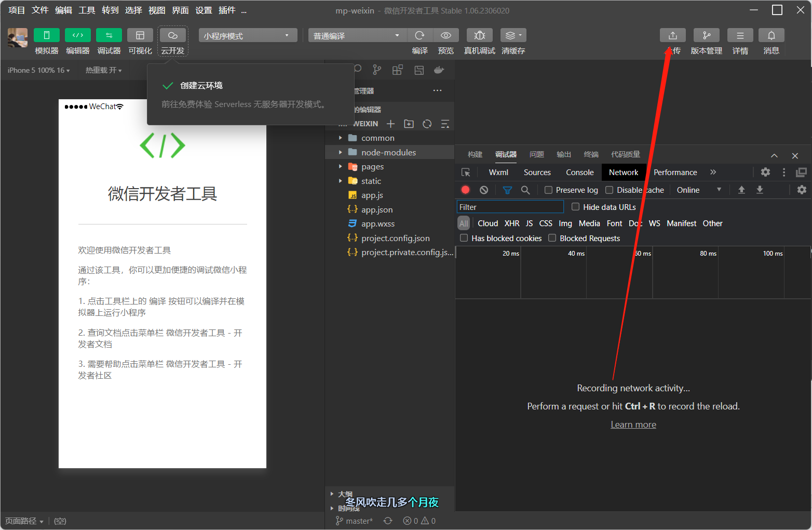Activate the element inspector picker icon

tap(466, 173)
